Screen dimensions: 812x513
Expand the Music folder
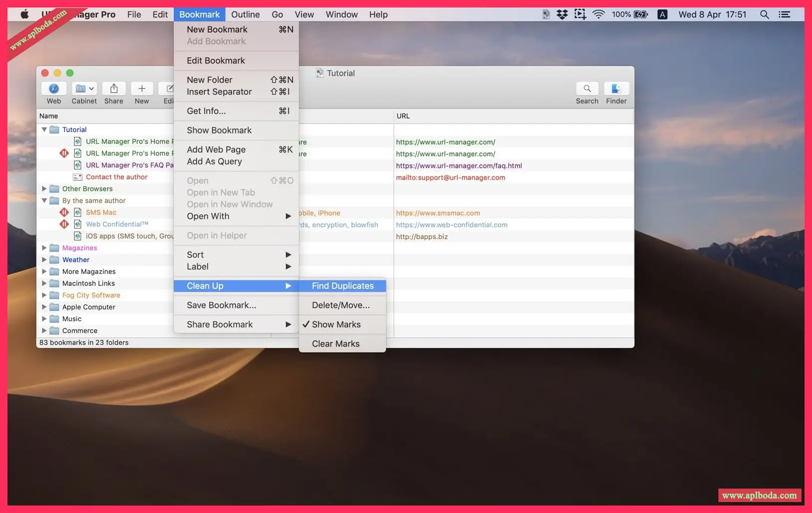click(x=44, y=319)
